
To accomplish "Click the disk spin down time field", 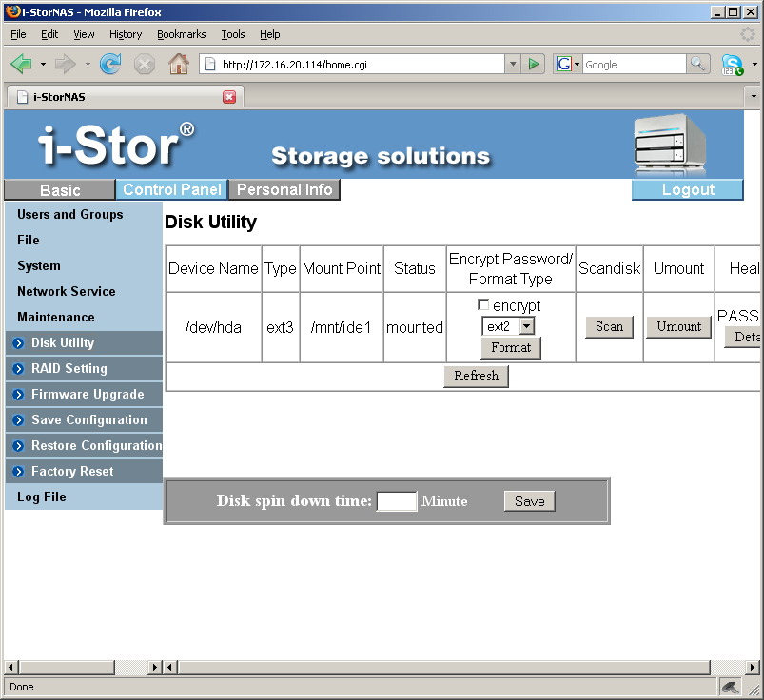I will pos(397,501).
